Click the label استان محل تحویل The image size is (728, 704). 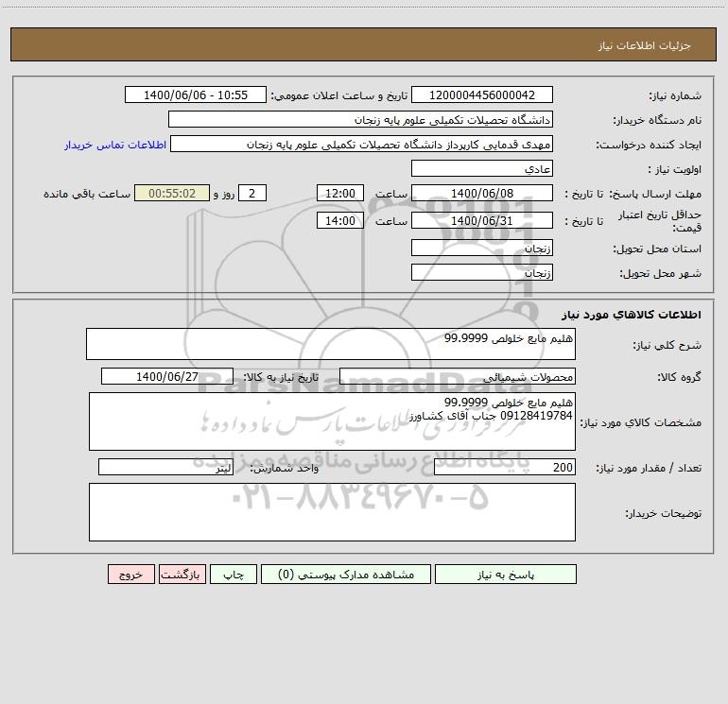tap(657, 249)
